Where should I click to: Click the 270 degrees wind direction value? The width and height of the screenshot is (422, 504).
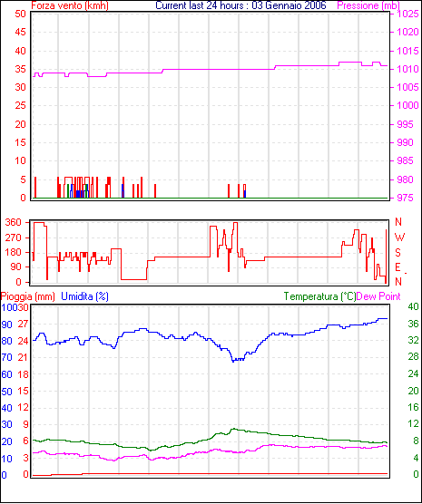(14, 237)
